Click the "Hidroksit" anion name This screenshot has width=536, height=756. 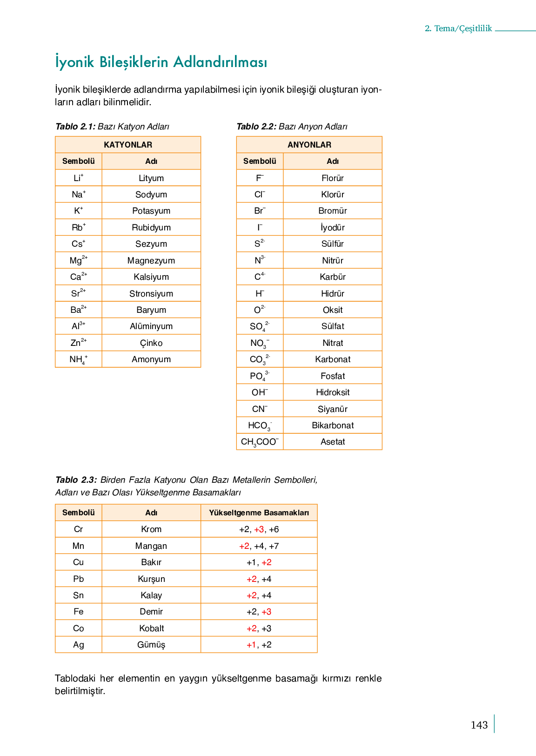tap(333, 392)
